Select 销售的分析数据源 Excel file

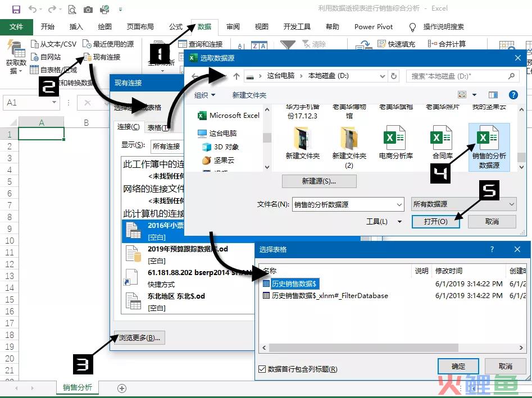click(489, 147)
